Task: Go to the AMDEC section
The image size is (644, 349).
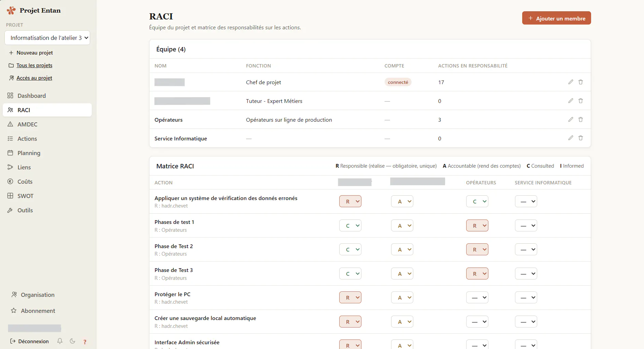Action: coord(47,124)
